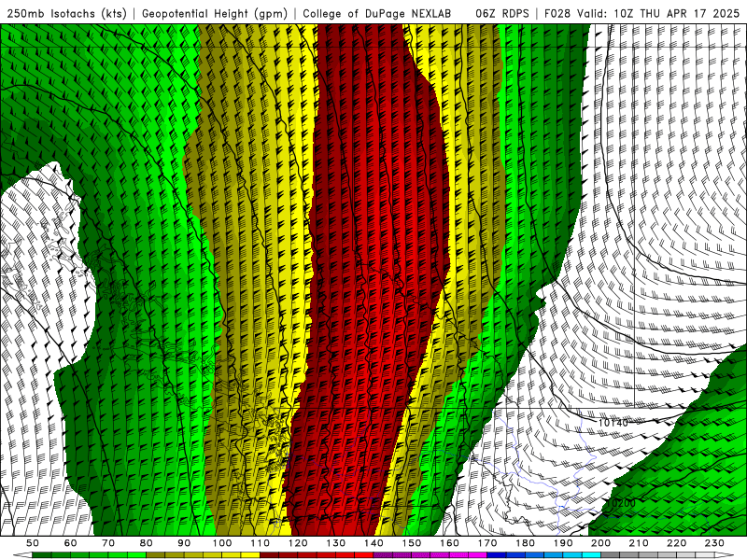
Task: Click the colorbar label "190"
Action: [563, 543]
